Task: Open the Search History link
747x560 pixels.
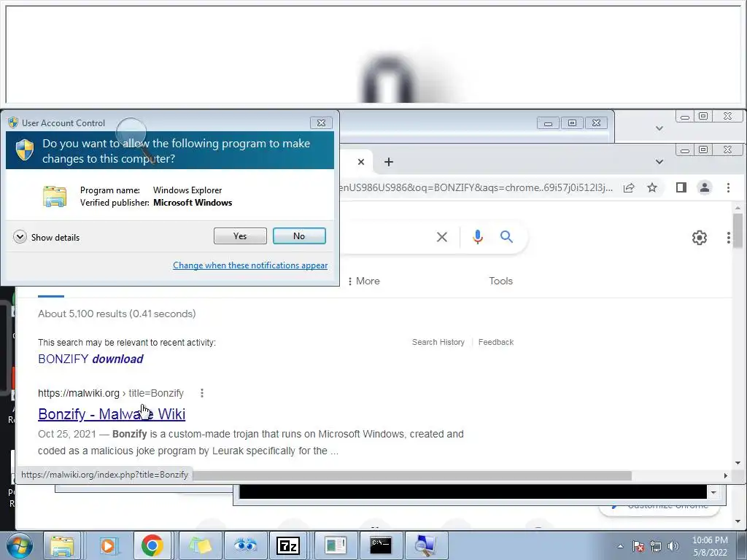Action: click(438, 342)
